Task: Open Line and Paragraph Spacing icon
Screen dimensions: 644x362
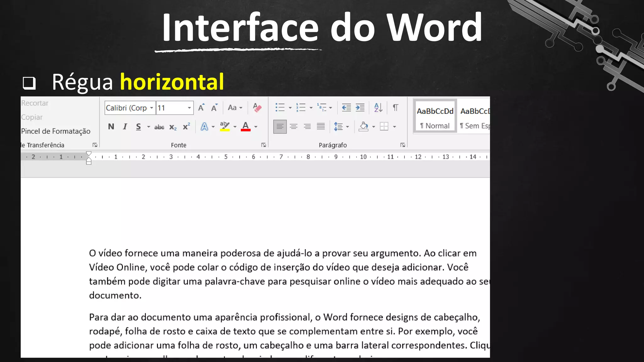Action: coord(338,127)
